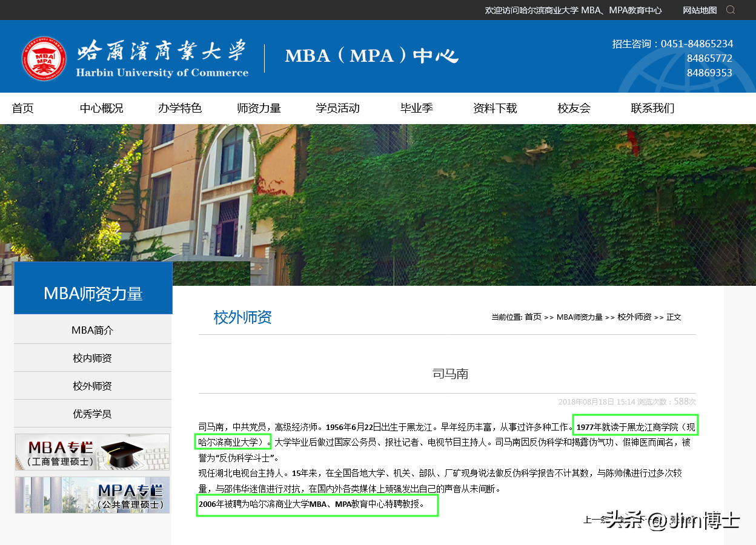Image resolution: width=756 pixels, height=545 pixels.
Task: Select 校内师资 in the sidebar
Action: tap(93, 358)
